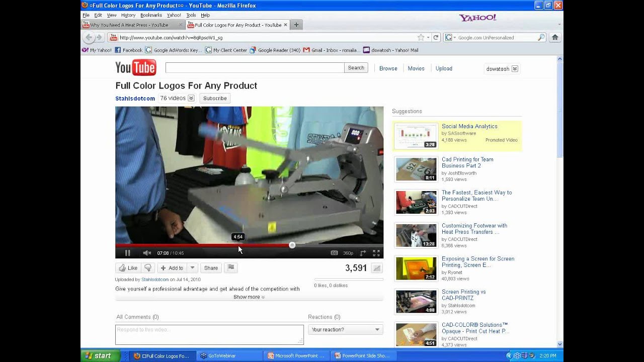Screen dimensions: 644x362
Task: Click the pop-out player arrow icon
Action: (362, 253)
